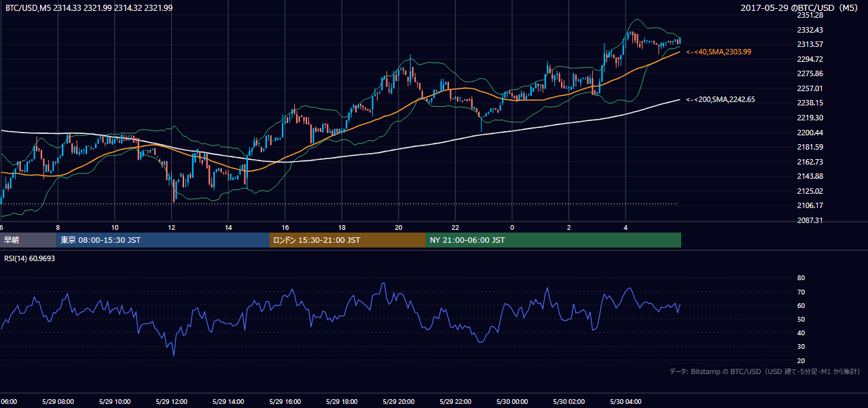Viewport: 868px width, 408px height.
Task: Click hour tick 10 under price chart
Action: tap(115, 227)
